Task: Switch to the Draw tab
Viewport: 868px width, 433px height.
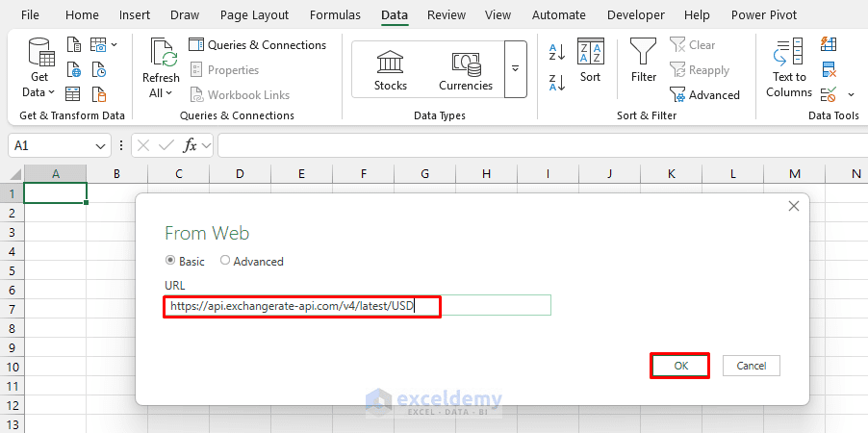Action: tap(185, 15)
